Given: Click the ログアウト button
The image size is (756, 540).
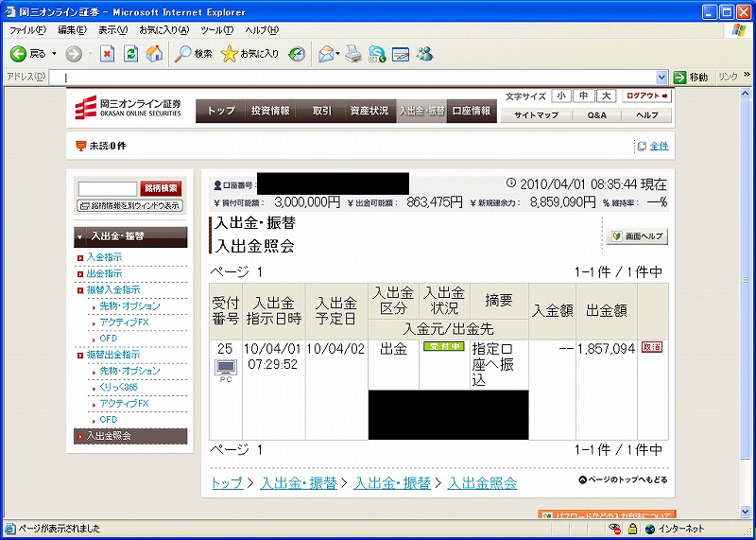Looking at the screenshot, I should coord(647,96).
